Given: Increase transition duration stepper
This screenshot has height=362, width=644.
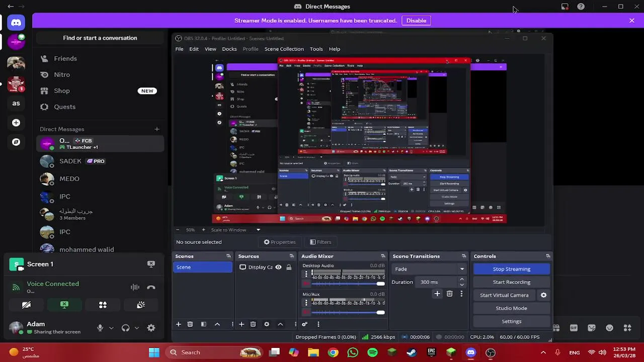Looking at the screenshot, I should click(x=462, y=280).
